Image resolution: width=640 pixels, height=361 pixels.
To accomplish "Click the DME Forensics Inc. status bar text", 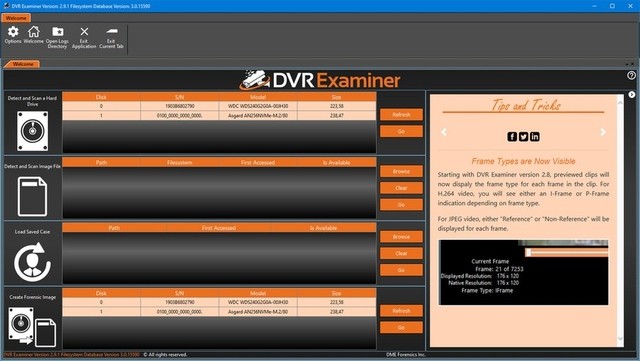I will 405,354.
